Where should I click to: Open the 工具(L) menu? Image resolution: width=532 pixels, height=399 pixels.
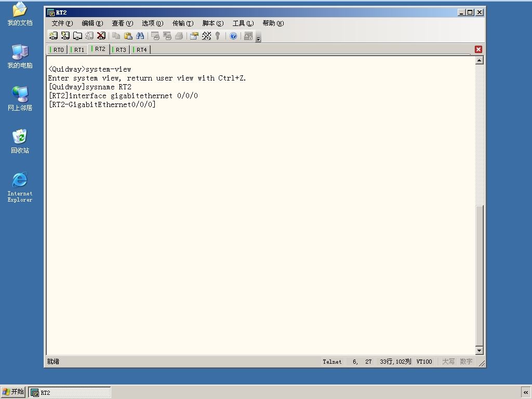click(243, 23)
